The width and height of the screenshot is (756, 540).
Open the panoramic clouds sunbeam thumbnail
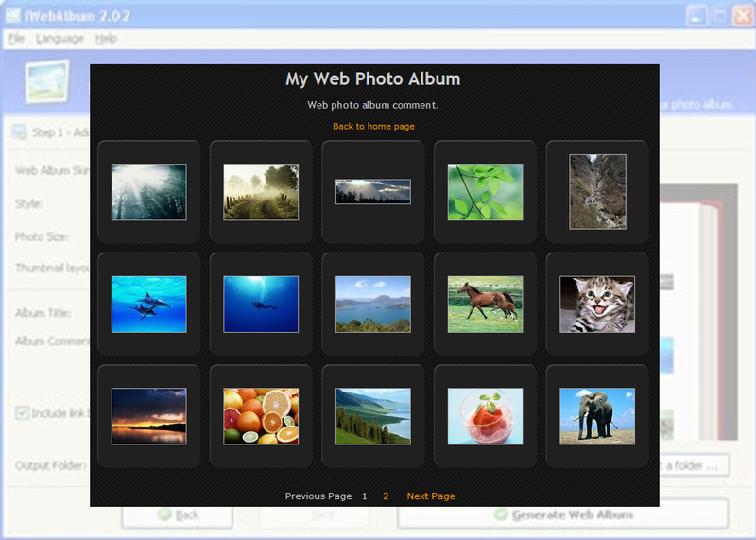coord(373,192)
